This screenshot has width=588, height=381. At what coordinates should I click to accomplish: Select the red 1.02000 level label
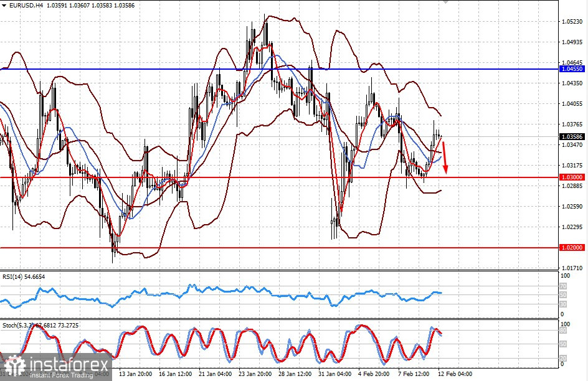click(572, 248)
